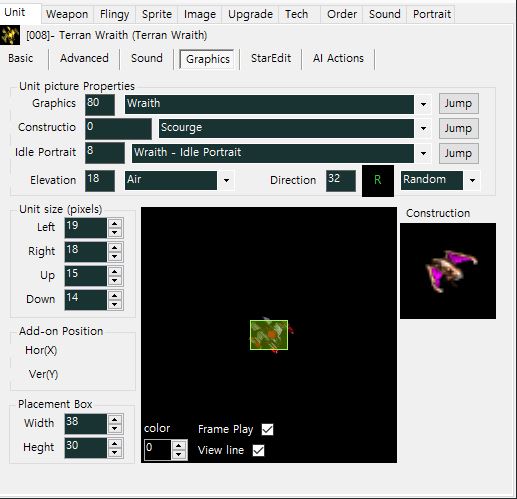Decrease Placement Box Height value

click(115, 453)
